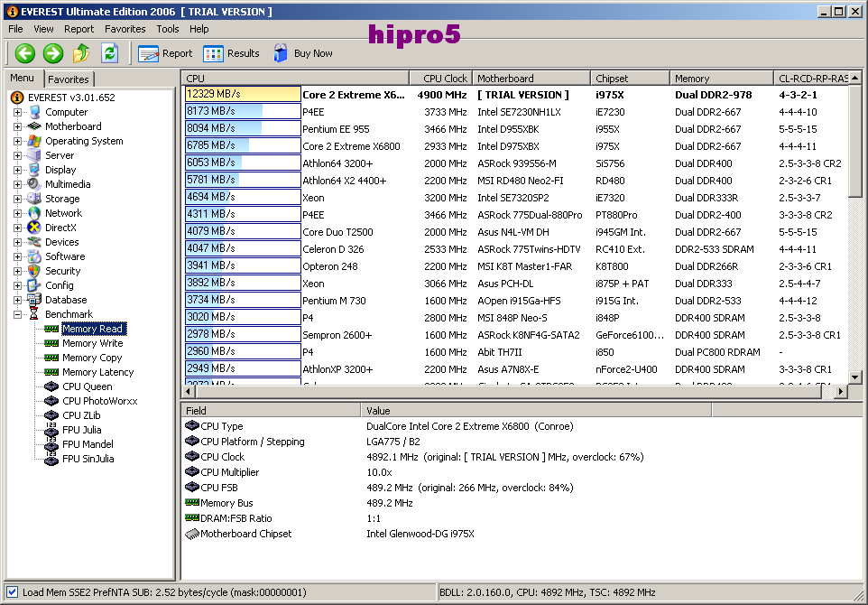Screen dimensions: 868x605
Task: Click the Buy Now toolbar button
Action: point(303,53)
